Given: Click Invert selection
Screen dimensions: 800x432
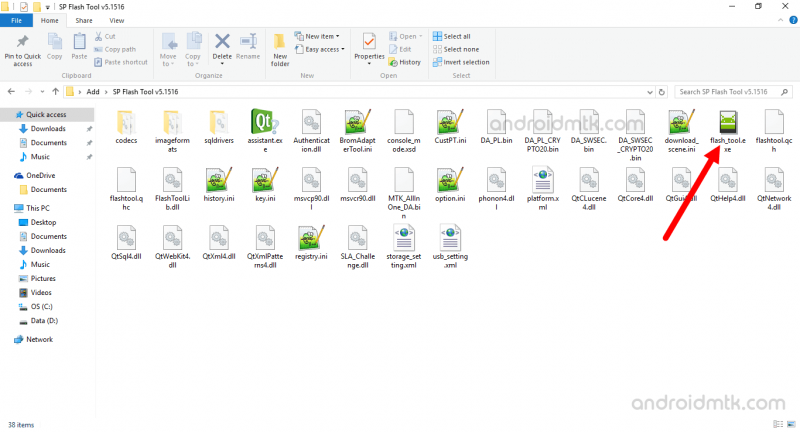Looking at the screenshot, I should (461, 62).
